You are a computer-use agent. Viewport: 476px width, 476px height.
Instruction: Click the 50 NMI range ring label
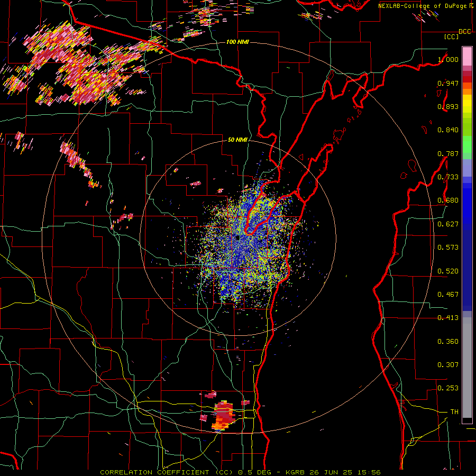pyautogui.click(x=237, y=140)
